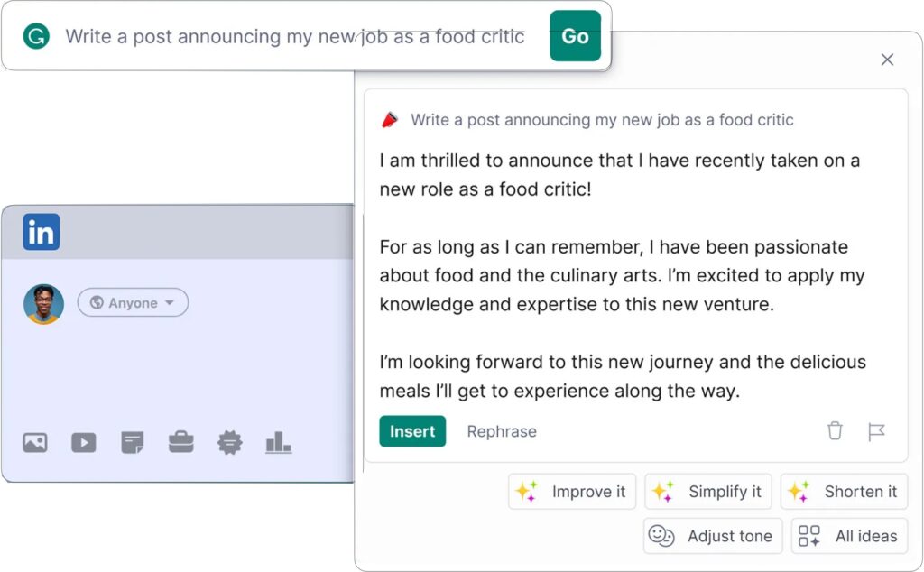This screenshot has height=572, width=924.
Task: Delete the draft with trash icon
Action: point(835,431)
